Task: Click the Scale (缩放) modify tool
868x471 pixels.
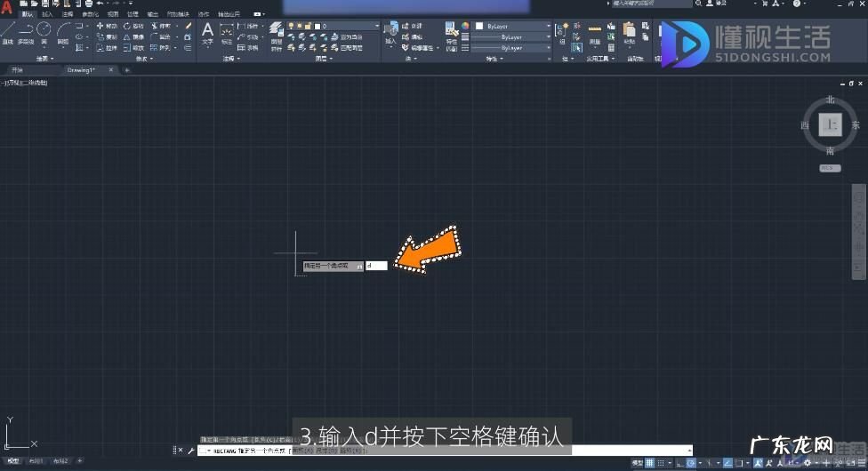Action: coord(133,48)
